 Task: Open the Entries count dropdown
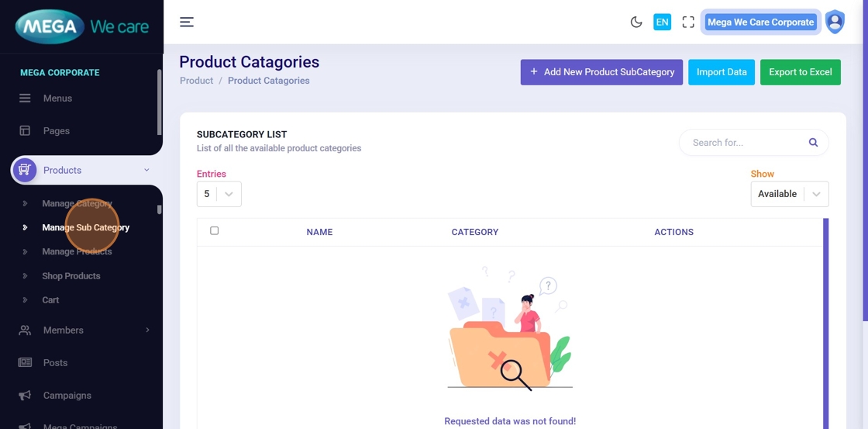pyautogui.click(x=219, y=194)
